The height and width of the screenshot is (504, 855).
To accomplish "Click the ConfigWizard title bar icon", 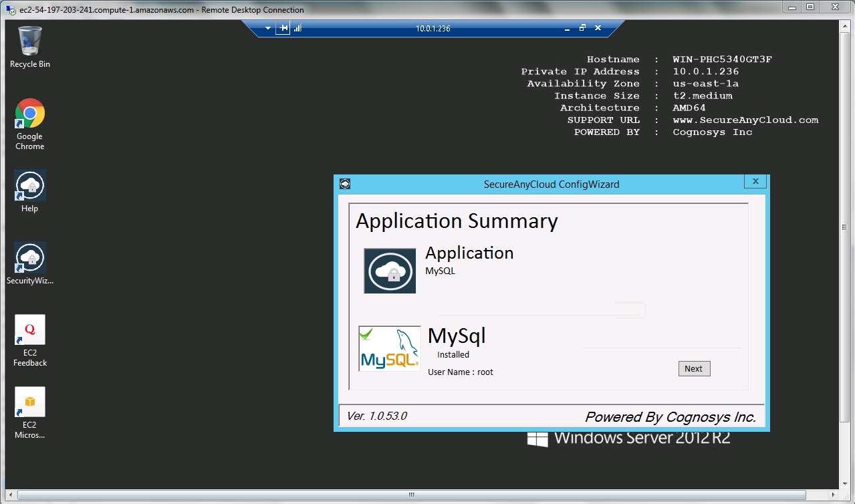I will point(345,184).
